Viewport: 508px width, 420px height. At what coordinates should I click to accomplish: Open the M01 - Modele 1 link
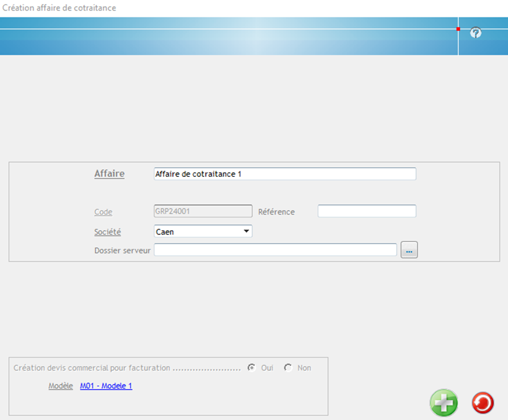coord(106,386)
